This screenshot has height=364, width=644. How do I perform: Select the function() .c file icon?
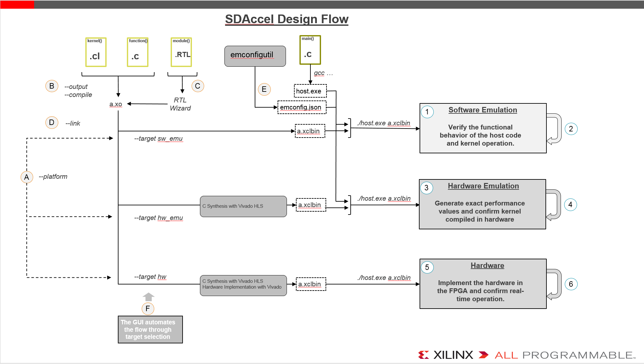pos(137,52)
